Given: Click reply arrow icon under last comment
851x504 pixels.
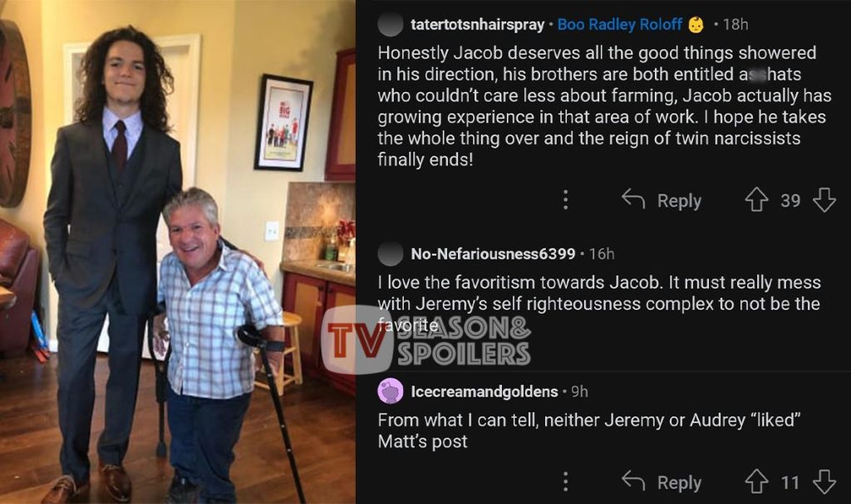Looking at the screenshot, I should point(633,482).
